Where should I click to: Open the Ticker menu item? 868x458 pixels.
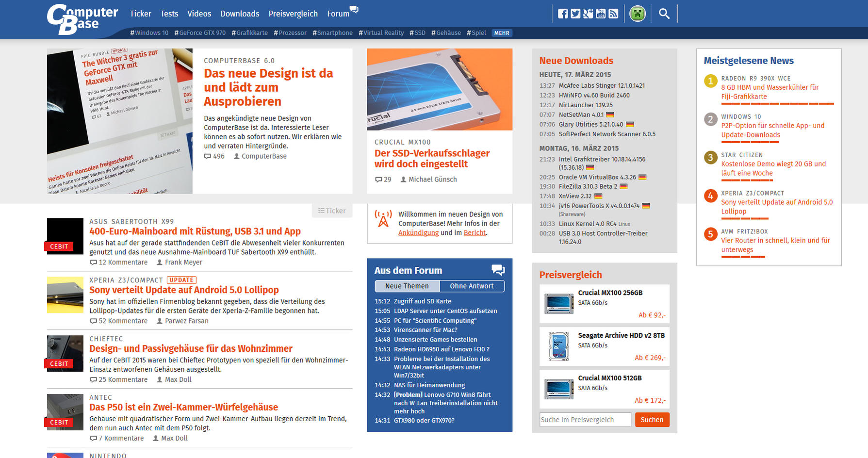pos(141,14)
